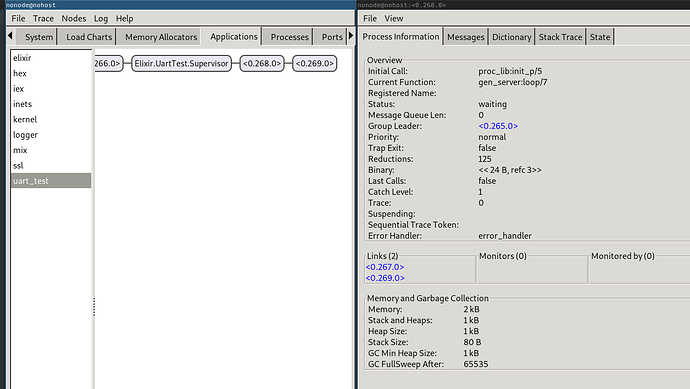Open File menu in process window
The image size is (690, 389).
pyautogui.click(x=370, y=18)
